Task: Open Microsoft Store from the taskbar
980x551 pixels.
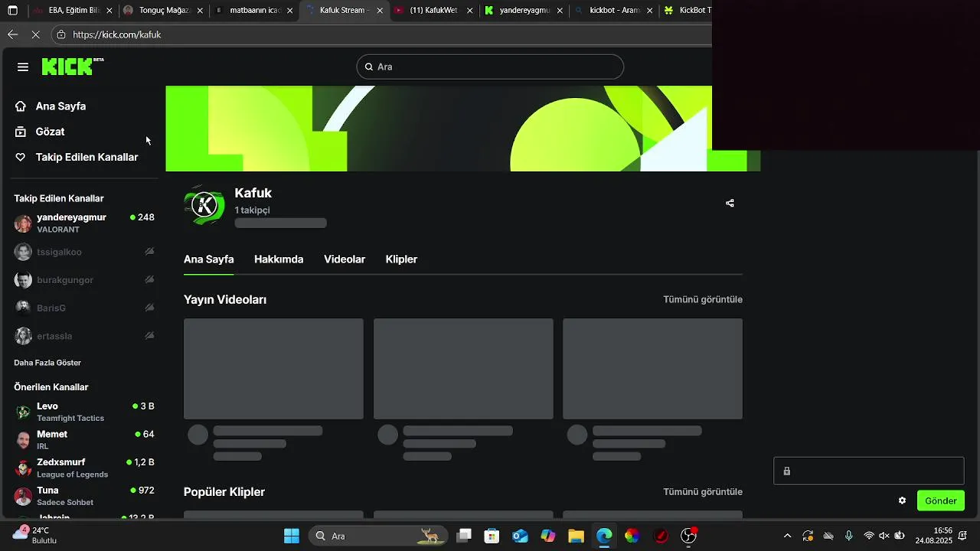Action: [x=492, y=536]
